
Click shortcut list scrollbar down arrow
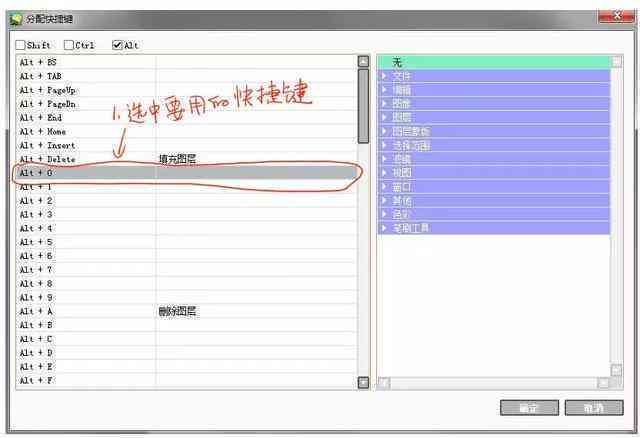(363, 382)
